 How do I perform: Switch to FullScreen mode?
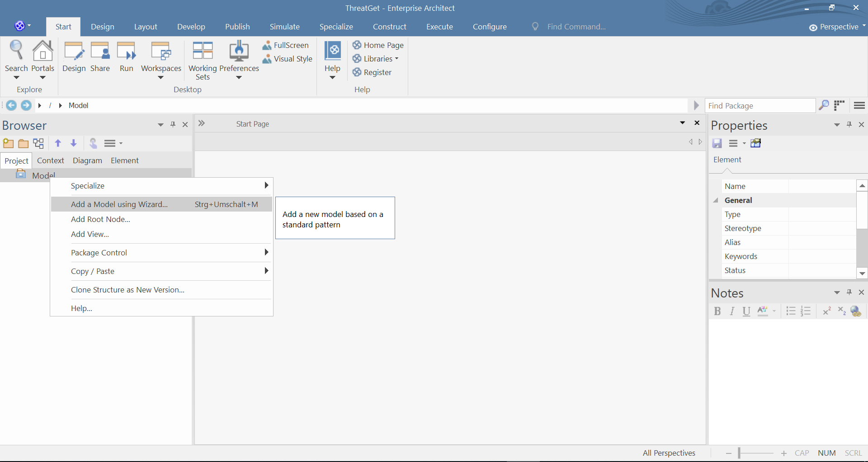[286, 45]
